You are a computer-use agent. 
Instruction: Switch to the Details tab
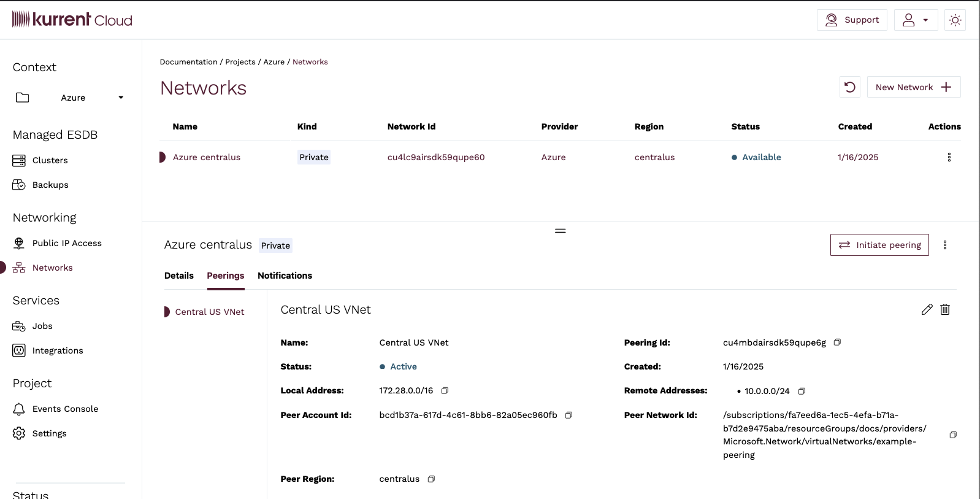178,276
